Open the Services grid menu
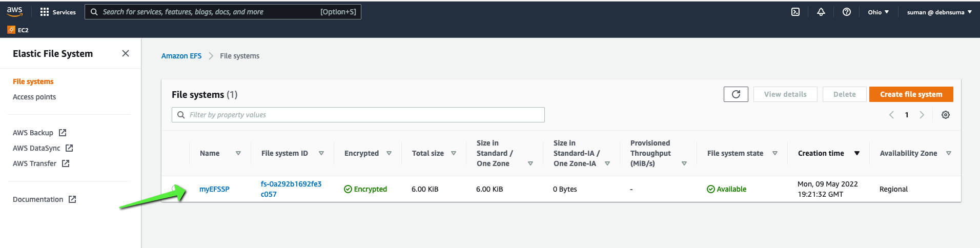980x248 pixels. 58,12
